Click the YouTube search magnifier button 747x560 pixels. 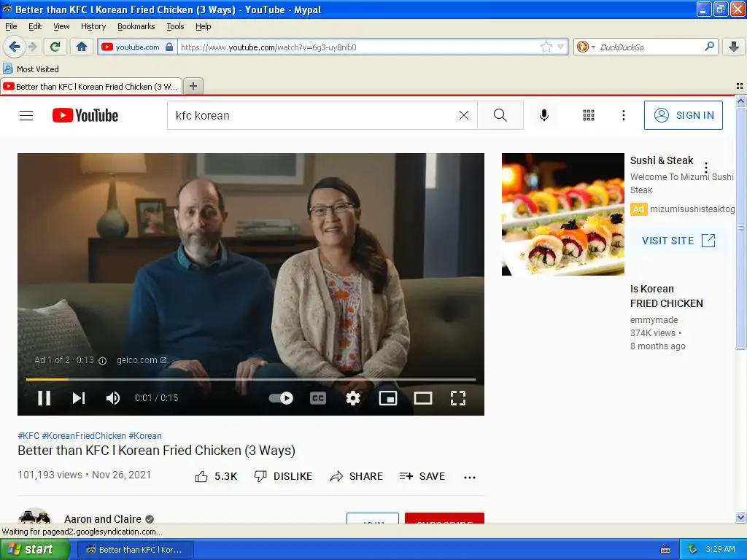(x=500, y=115)
